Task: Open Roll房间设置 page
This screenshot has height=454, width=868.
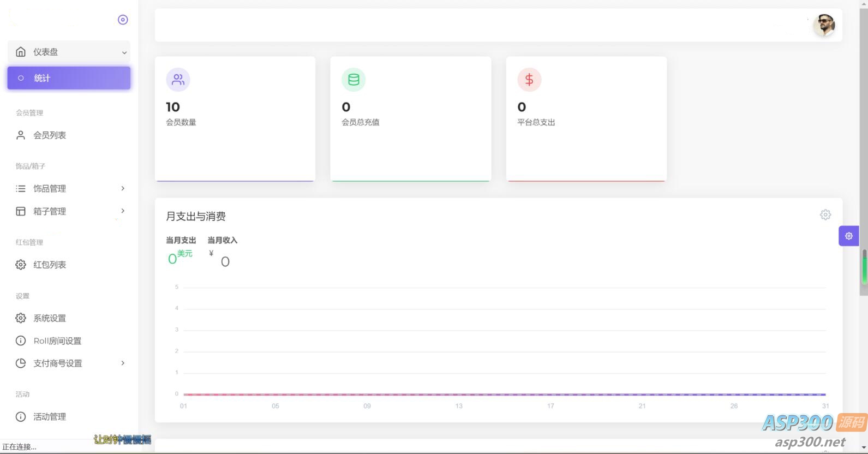Action: pyautogui.click(x=57, y=341)
